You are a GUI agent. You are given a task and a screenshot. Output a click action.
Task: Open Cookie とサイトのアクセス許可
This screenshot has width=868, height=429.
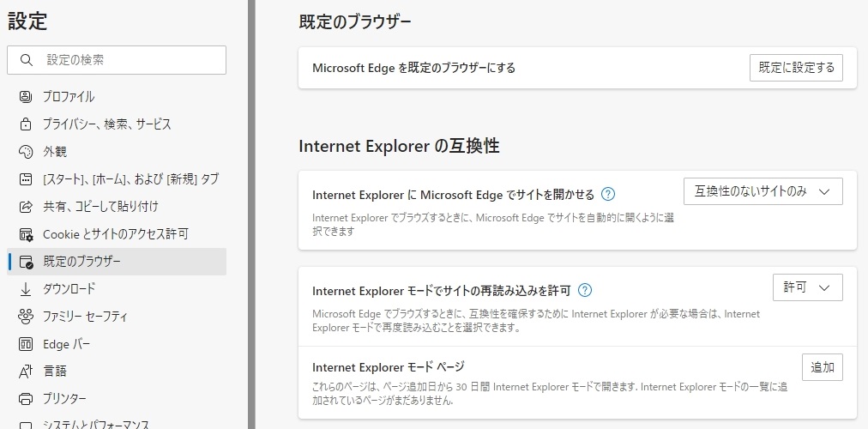[x=117, y=234]
